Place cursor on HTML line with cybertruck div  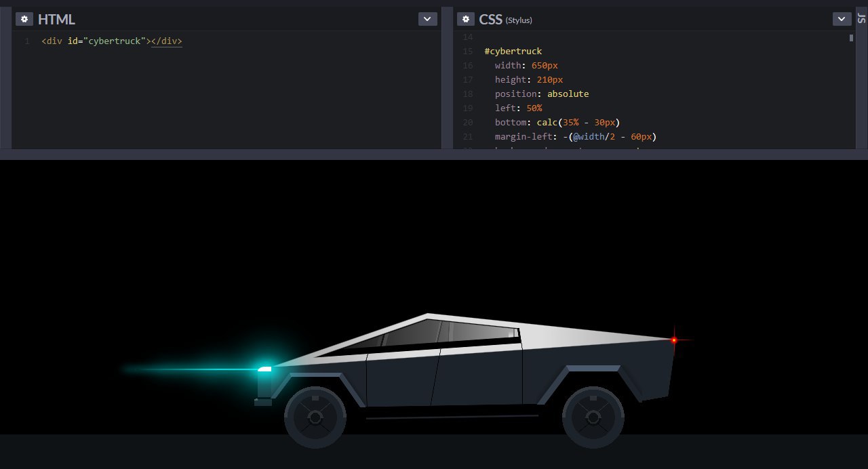coord(112,41)
